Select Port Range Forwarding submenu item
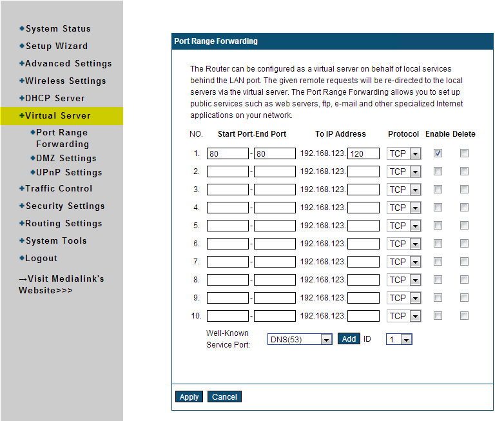 click(x=62, y=139)
